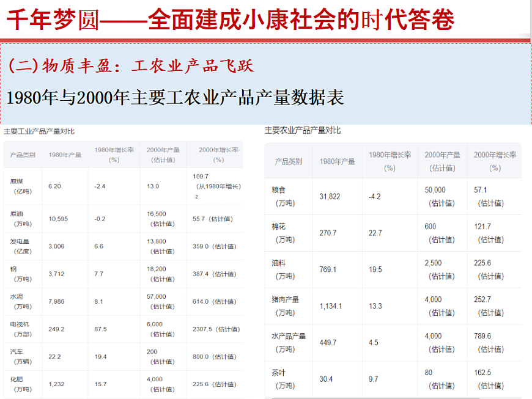Select the 原煤 (亿吨) row label
The image size is (532, 399).
pos(21,186)
